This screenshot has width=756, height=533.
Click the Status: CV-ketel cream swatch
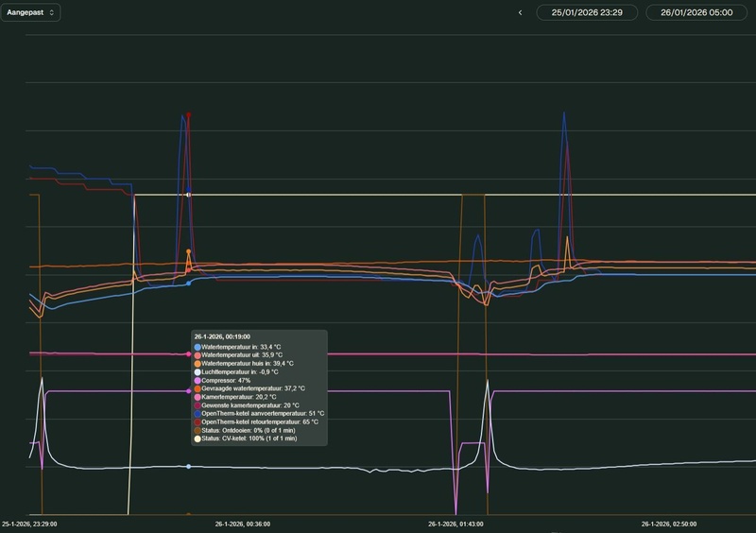tap(198, 438)
